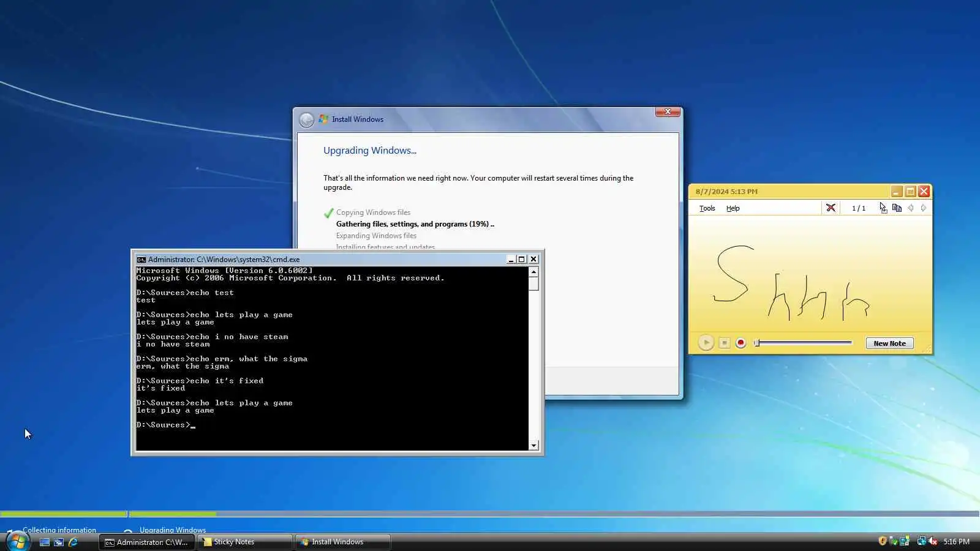Create a New Note
The image size is (980, 551).
[889, 343]
